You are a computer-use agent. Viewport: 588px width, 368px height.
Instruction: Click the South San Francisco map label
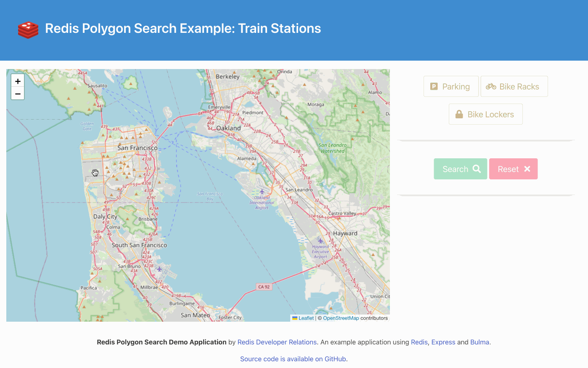click(x=139, y=245)
